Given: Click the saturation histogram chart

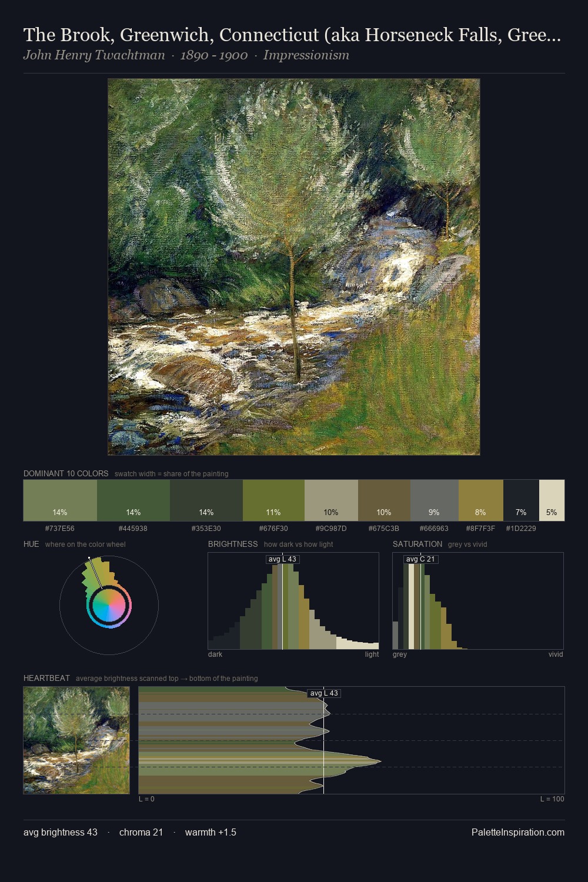Looking at the screenshot, I should tap(478, 601).
